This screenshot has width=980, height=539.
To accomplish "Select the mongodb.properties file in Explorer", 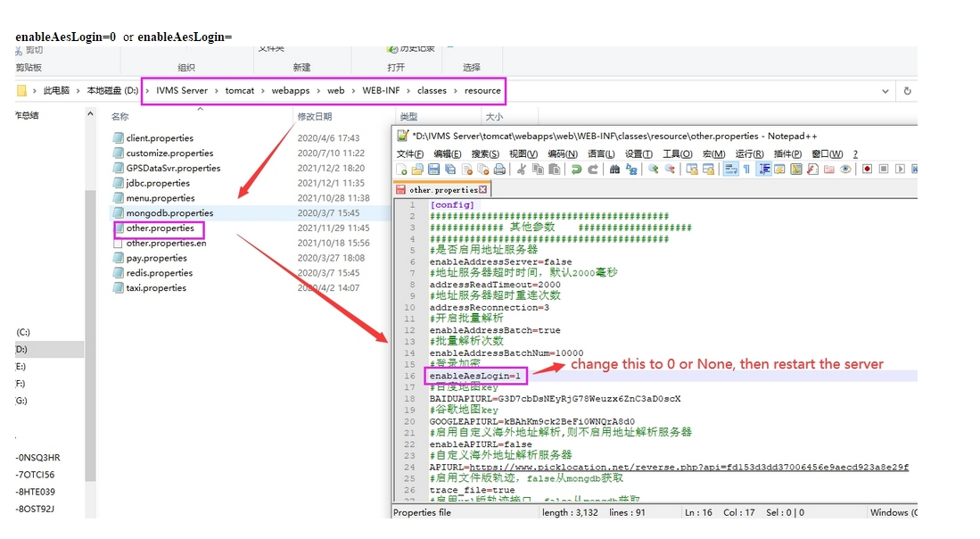I will 169,213.
